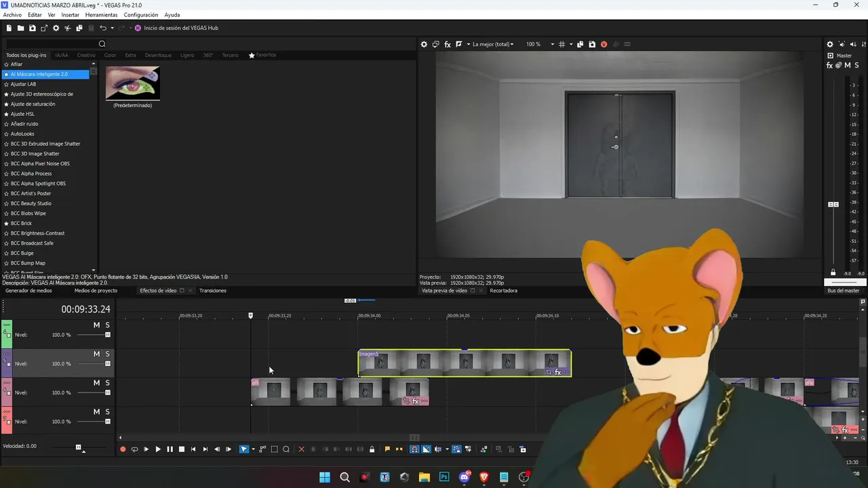Open event fx on the Imagen5 clip

coord(558,372)
